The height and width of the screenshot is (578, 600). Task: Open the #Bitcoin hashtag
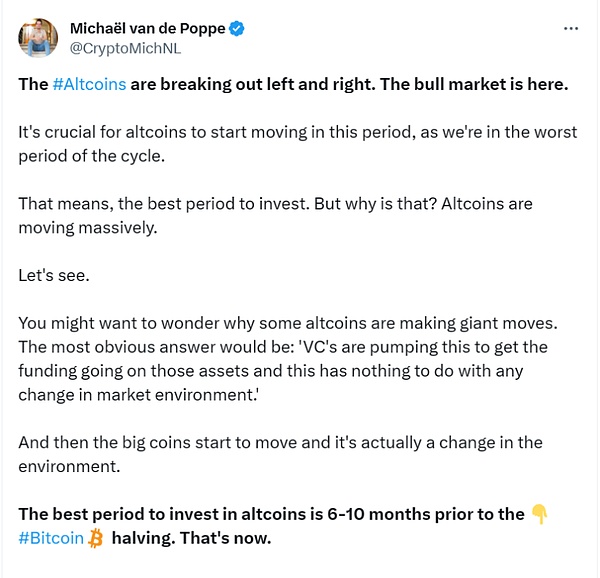pos(51,539)
